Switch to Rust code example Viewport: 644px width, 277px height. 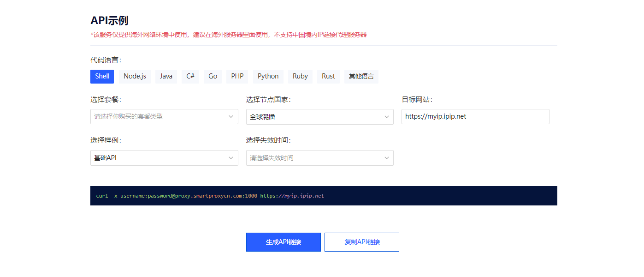coord(328,76)
